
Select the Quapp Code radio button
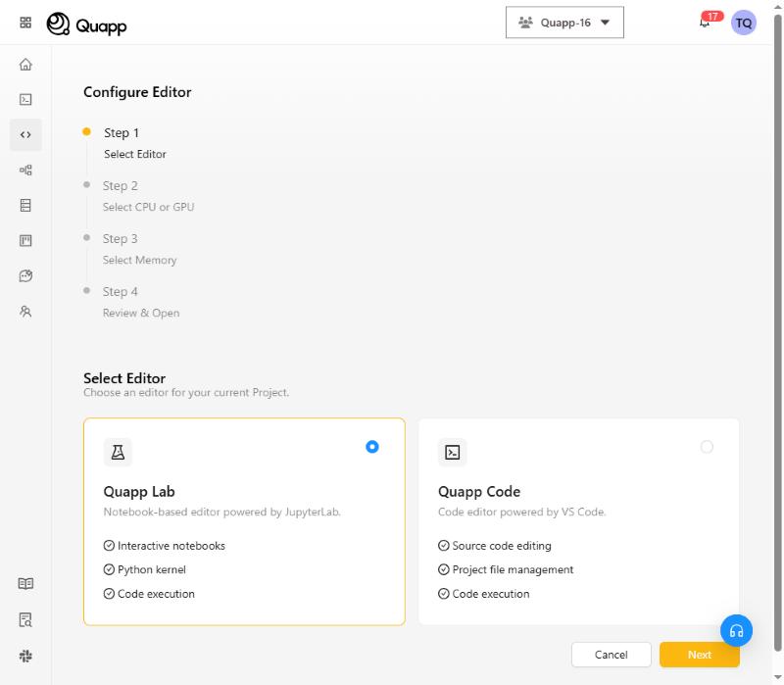coord(707,447)
